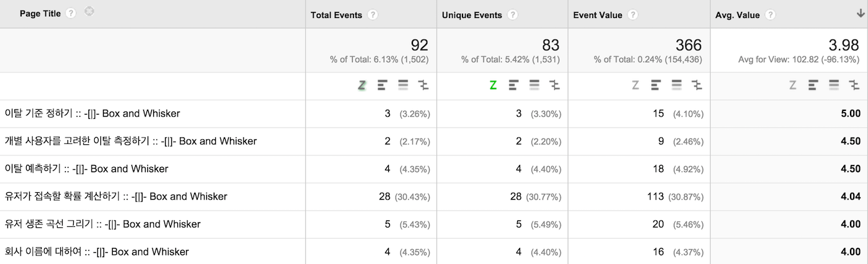
Task: Select the pivot-style icon under Total Events
Action: [x=423, y=86]
